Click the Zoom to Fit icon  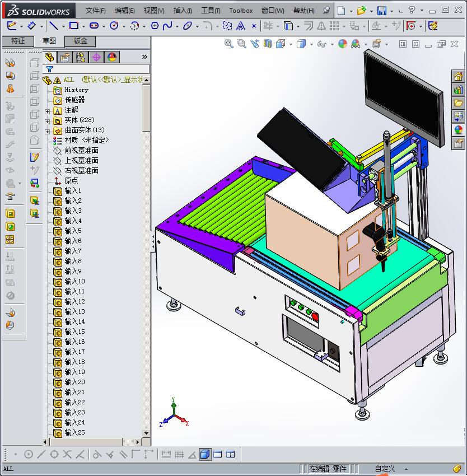pos(228,44)
